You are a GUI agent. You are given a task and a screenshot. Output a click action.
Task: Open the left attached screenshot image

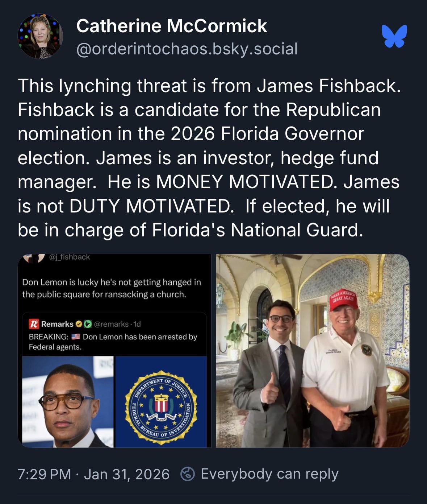(114, 351)
